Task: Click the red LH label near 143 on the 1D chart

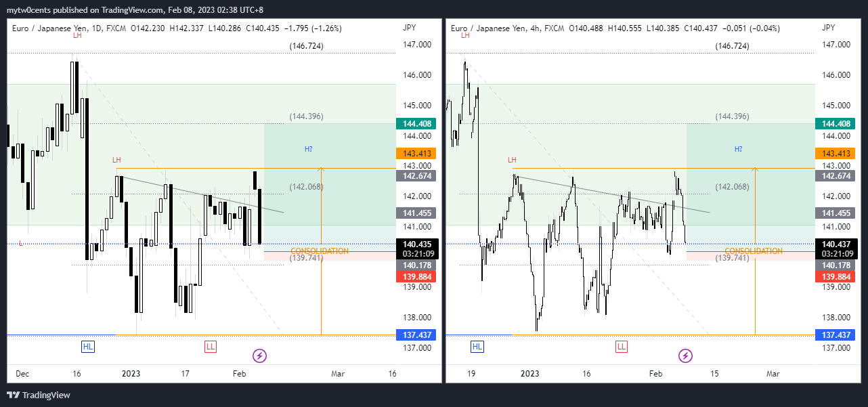Action: pyautogui.click(x=116, y=160)
